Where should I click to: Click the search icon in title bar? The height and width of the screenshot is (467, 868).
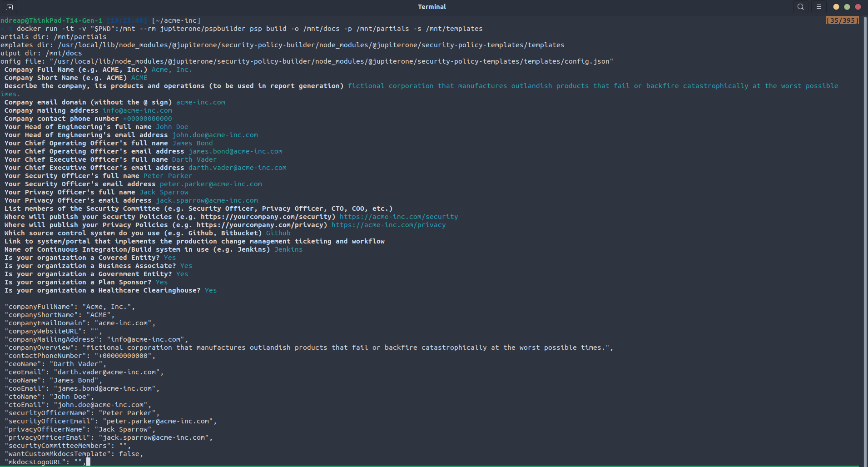[800, 7]
